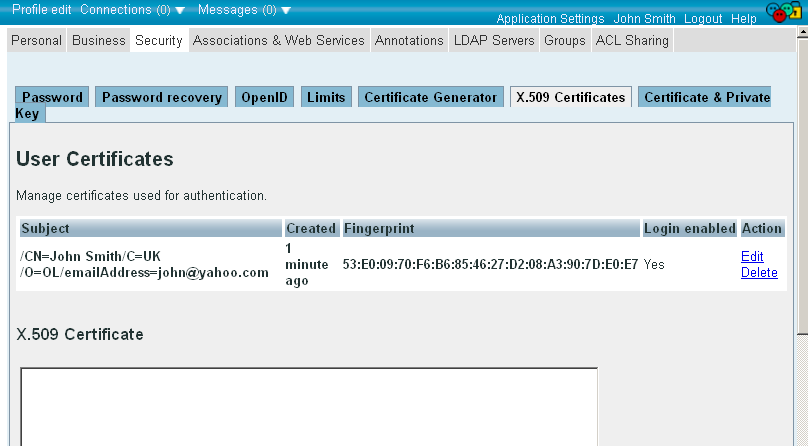Switch to the OpenID sub-tab
The width and height of the screenshot is (808, 446).
pyautogui.click(x=264, y=97)
